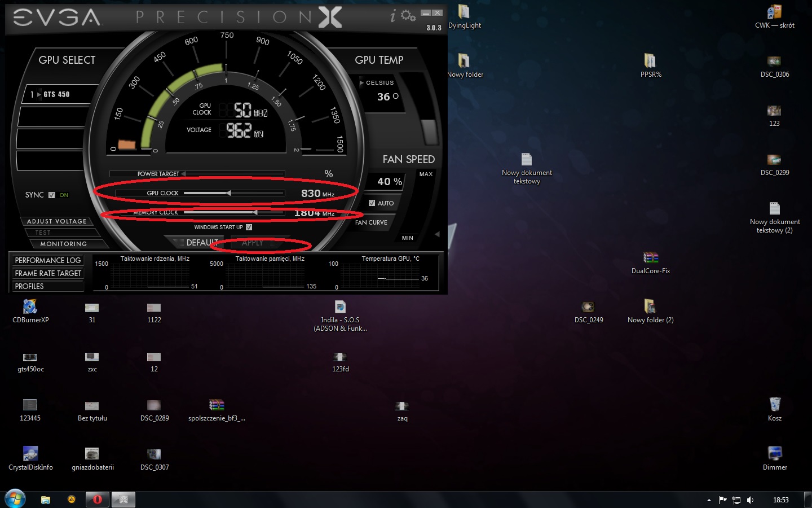
Task: Click the POWER TARGET slider handle
Action: (x=183, y=174)
